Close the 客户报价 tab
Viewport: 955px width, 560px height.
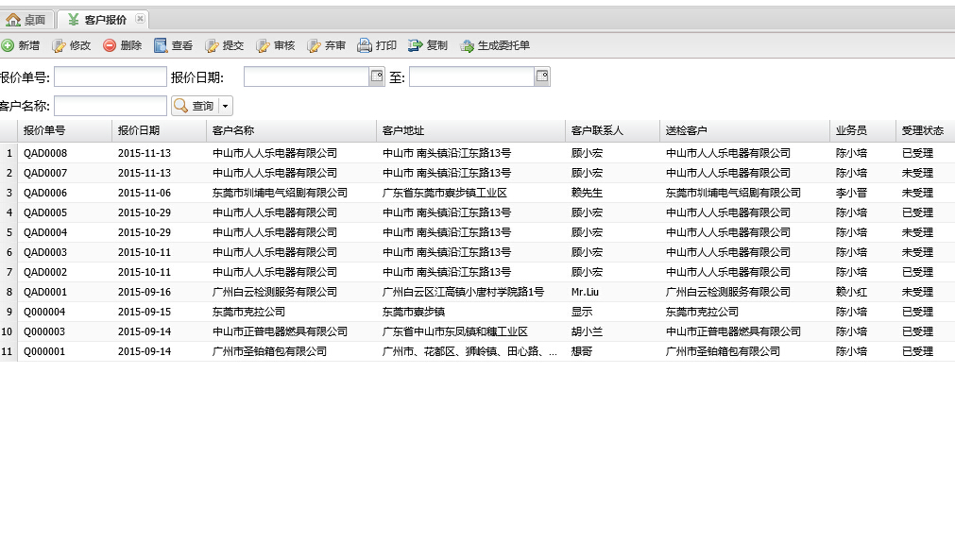click(x=140, y=19)
